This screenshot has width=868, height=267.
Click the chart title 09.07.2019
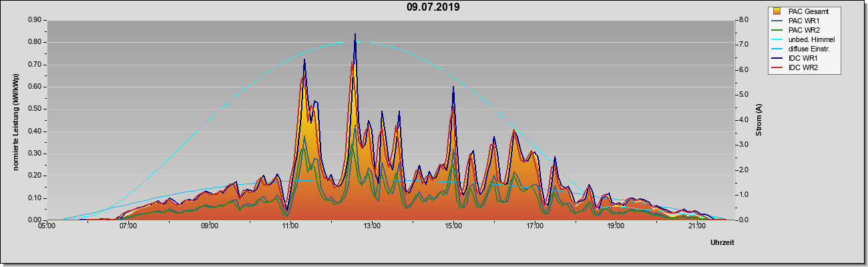pos(433,7)
